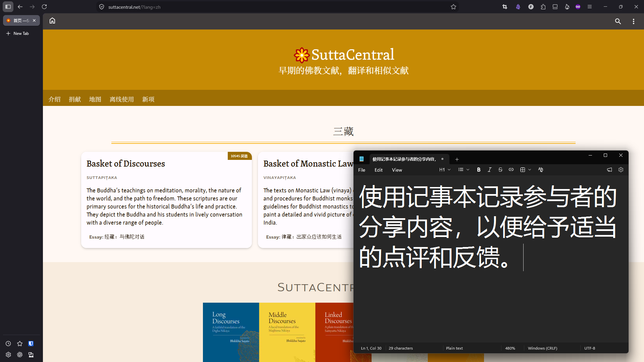
Task: Click Ln 1, Col 30 in Notepad status bar
Action: pyautogui.click(x=371, y=348)
